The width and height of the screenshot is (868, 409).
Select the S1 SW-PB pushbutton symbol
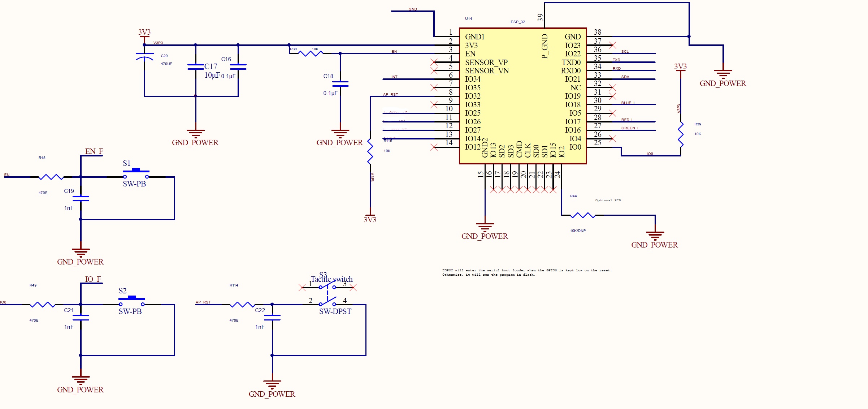(x=136, y=174)
